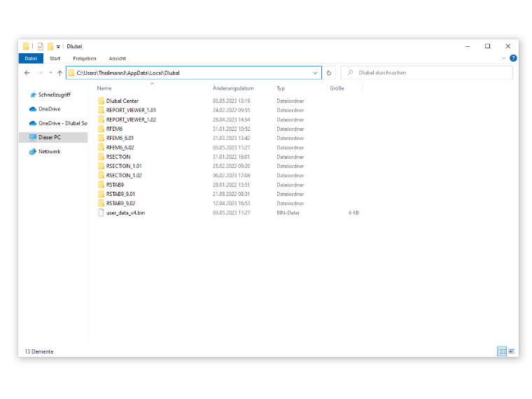
Task: Click the folder icon in address bar
Action: point(71,73)
